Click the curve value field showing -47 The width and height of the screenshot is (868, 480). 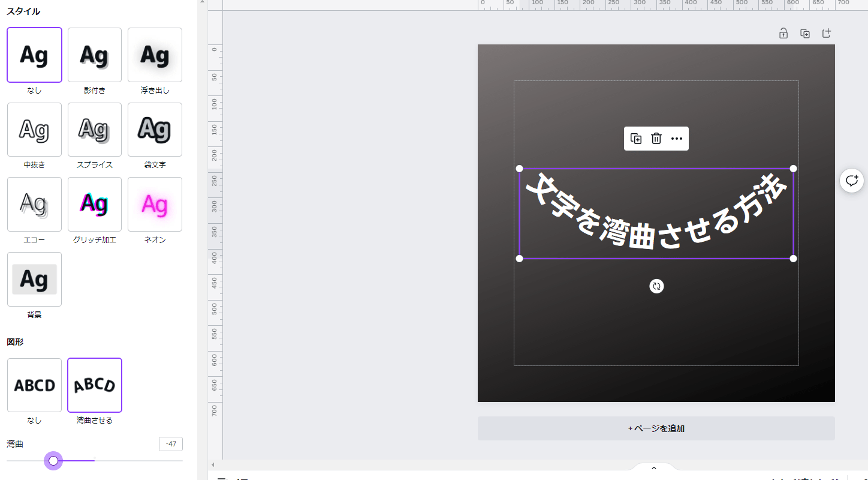(x=171, y=444)
